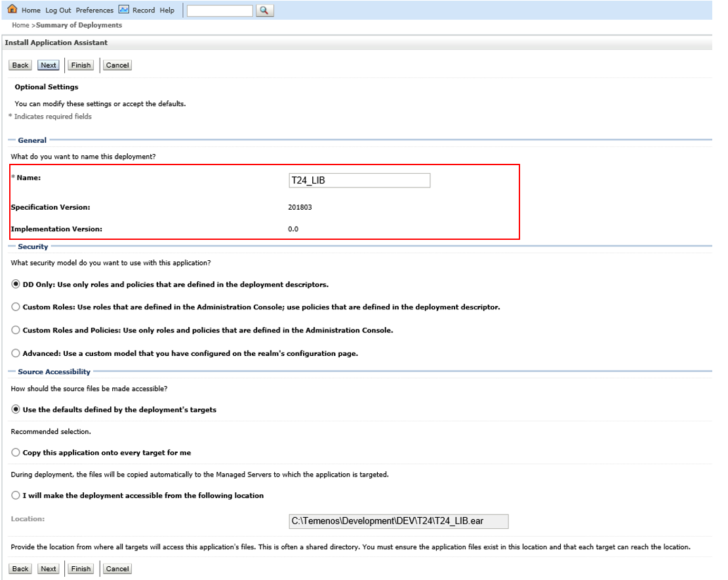Click the deployment Name field containing T24_LIB
The width and height of the screenshot is (728, 580).
point(355,180)
